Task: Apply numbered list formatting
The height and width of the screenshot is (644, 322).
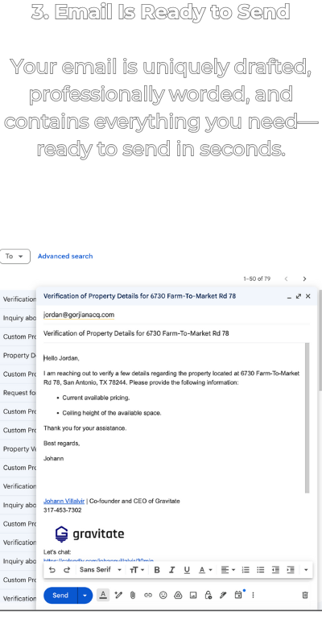Action: pyautogui.click(x=246, y=570)
